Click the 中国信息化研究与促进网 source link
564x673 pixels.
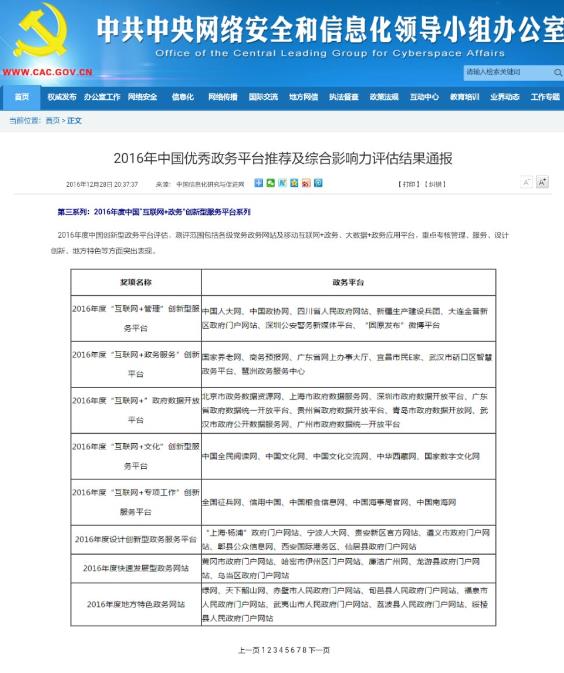[x=210, y=184]
